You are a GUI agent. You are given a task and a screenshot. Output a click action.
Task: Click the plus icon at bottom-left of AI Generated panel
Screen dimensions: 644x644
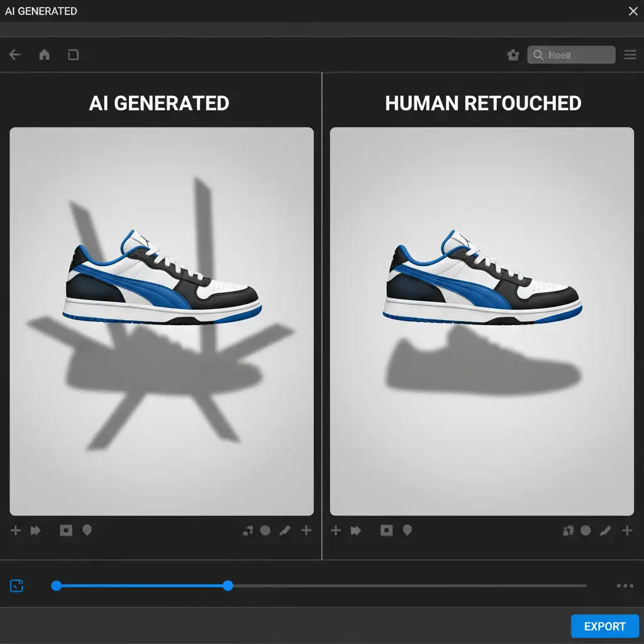click(x=16, y=531)
